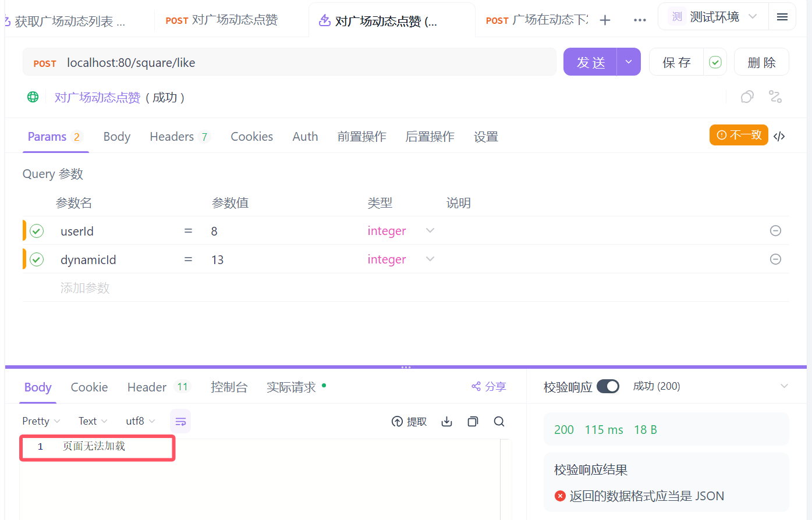812x520 pixels.
Task: Click 添加参数 to add a parameter
Action: [84, 287]
